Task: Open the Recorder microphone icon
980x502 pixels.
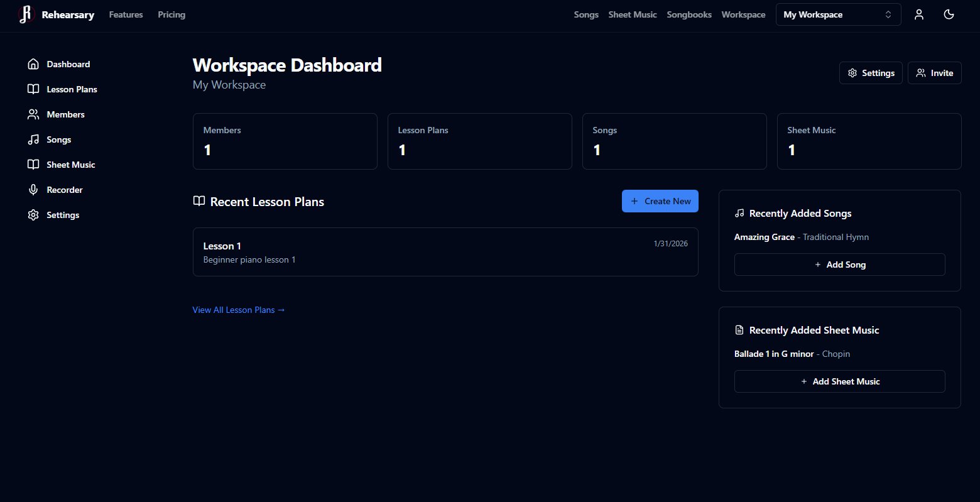Action: [33, 189]
